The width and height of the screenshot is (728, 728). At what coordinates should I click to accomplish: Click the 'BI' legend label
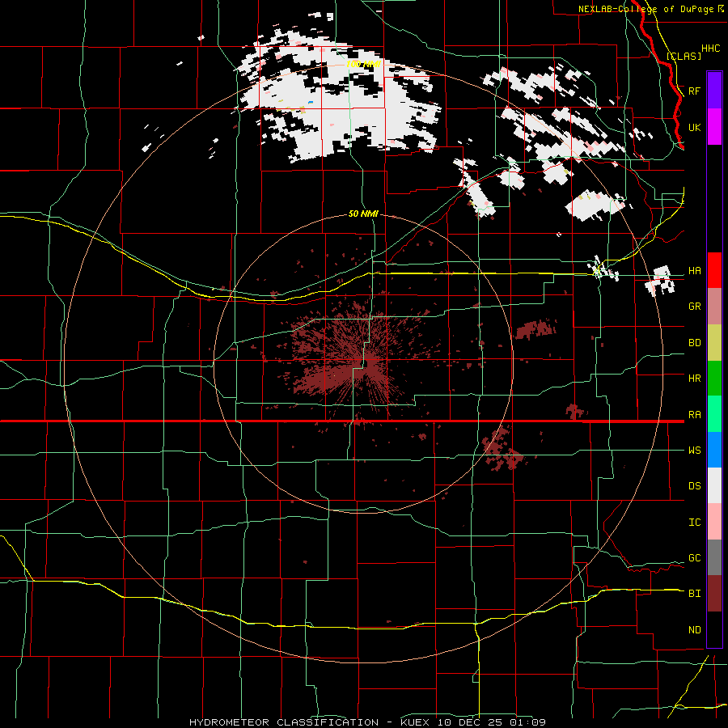(x=694, y=594)
